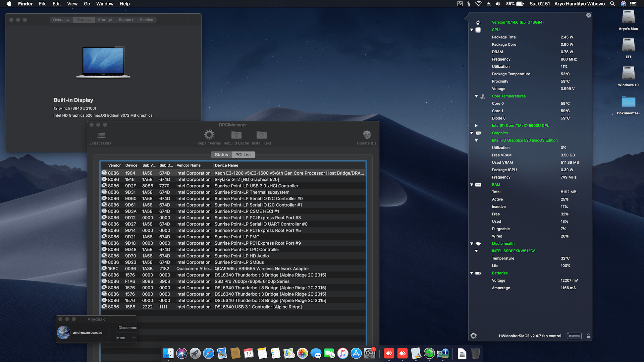Click the Rebuild Cache icon
This screenshot has height=362, width=644.
pyautogui.click(x=236, y=135)
